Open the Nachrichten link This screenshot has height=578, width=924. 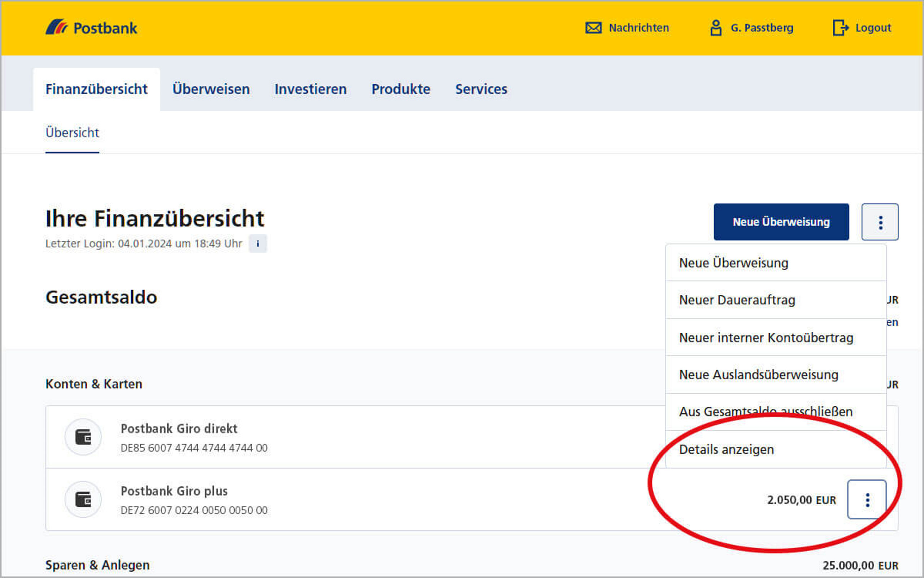(639, 28)
